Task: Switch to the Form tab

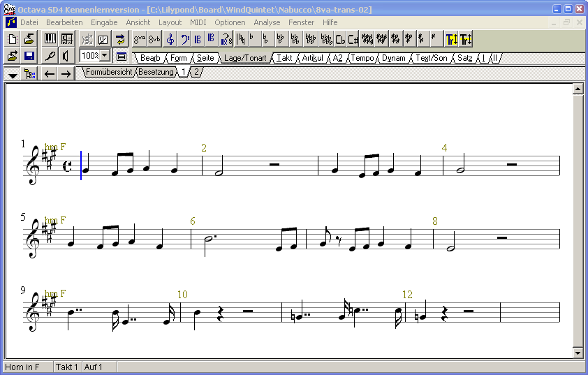Action: point(179,58)
